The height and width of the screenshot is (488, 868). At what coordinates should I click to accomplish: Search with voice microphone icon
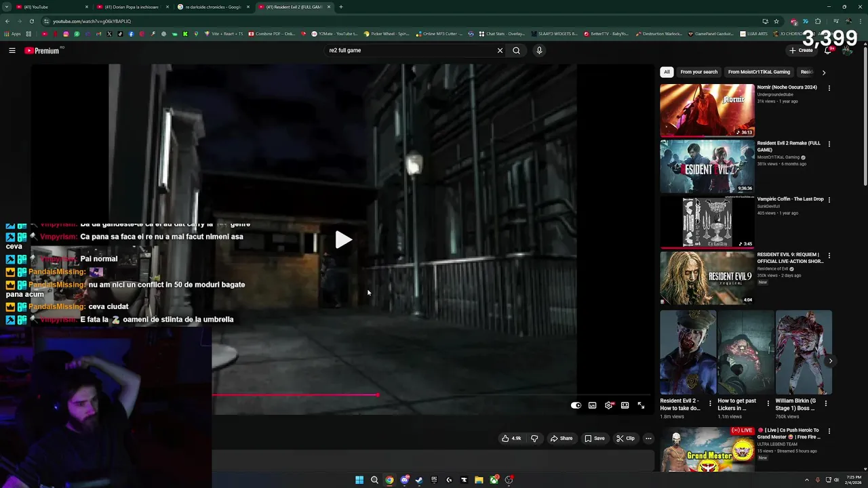(539, 50)
